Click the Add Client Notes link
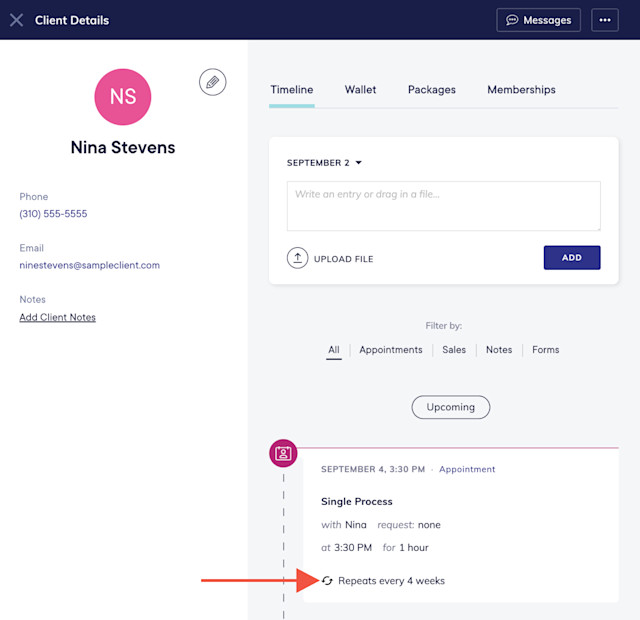Viewport: 640px width, 620px height. tap(58, 317)
